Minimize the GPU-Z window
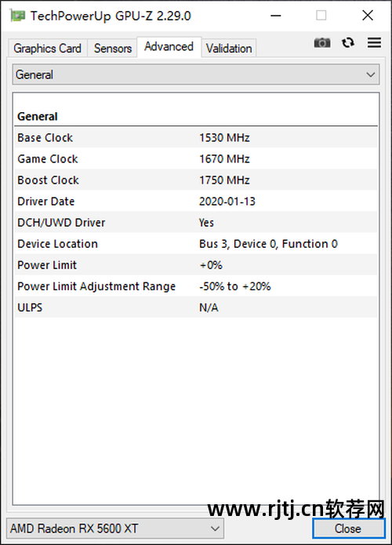392x545 pixels. coord(276,16)
